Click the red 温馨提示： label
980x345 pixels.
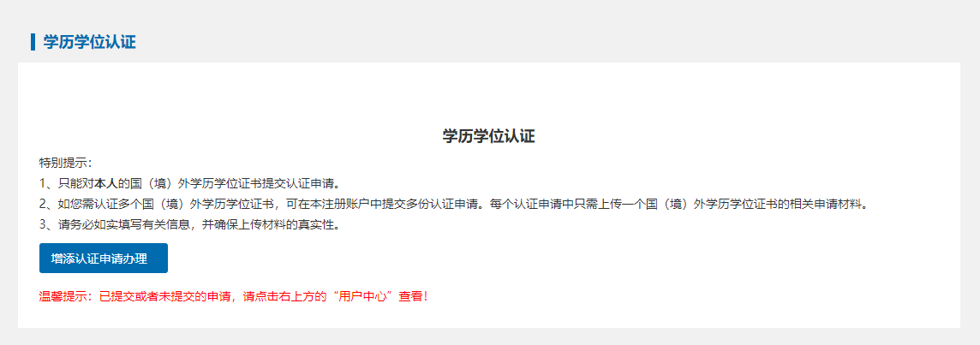click(x=69, y=296)
